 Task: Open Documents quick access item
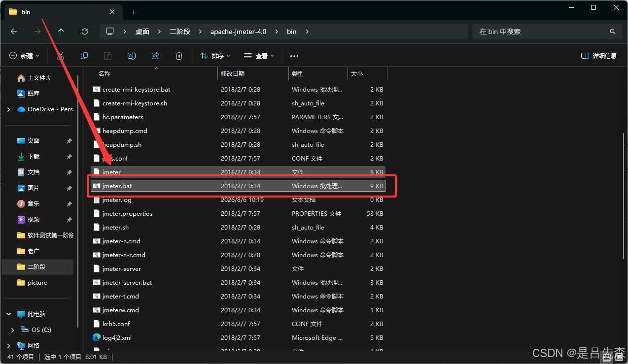38,172
